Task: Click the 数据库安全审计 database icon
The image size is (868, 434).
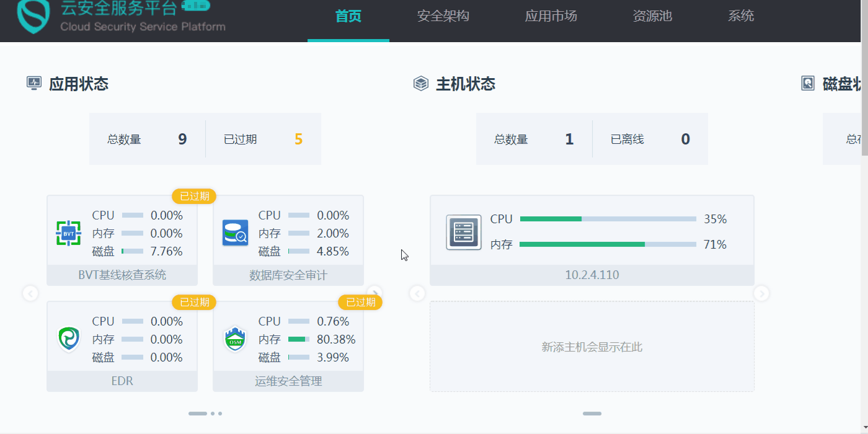Action: click(235, 233)
